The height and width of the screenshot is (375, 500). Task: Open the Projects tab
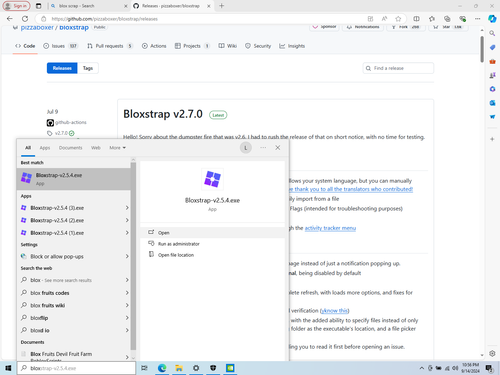pyautogui.click(x=192, y=46)
